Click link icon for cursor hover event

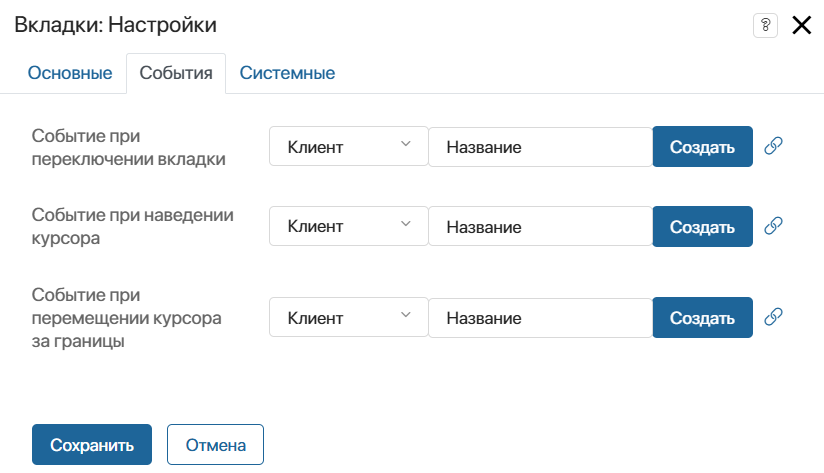click(772, 226)
